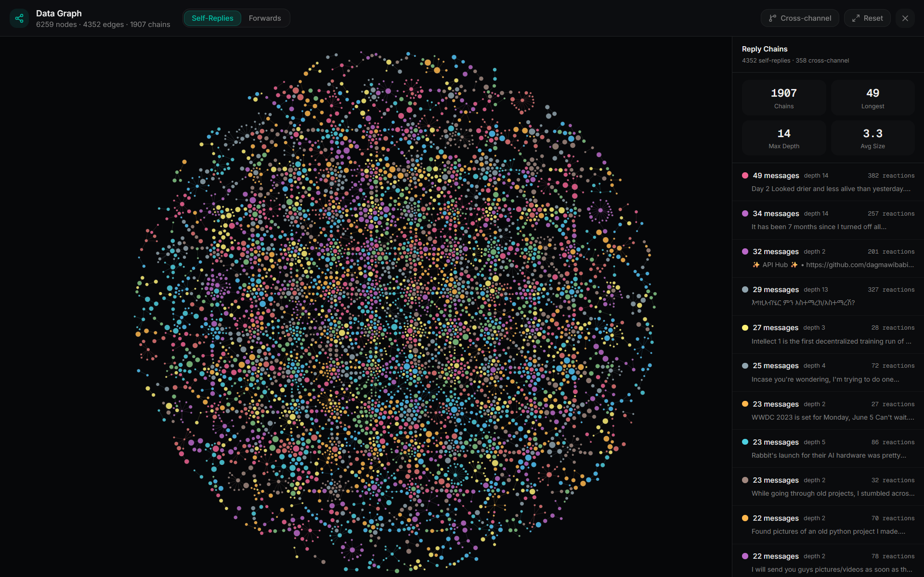This screenshot has width=924, height=577.
Task: Select the WWDC 2023 reply chain
Action: (x=828, y=410)
